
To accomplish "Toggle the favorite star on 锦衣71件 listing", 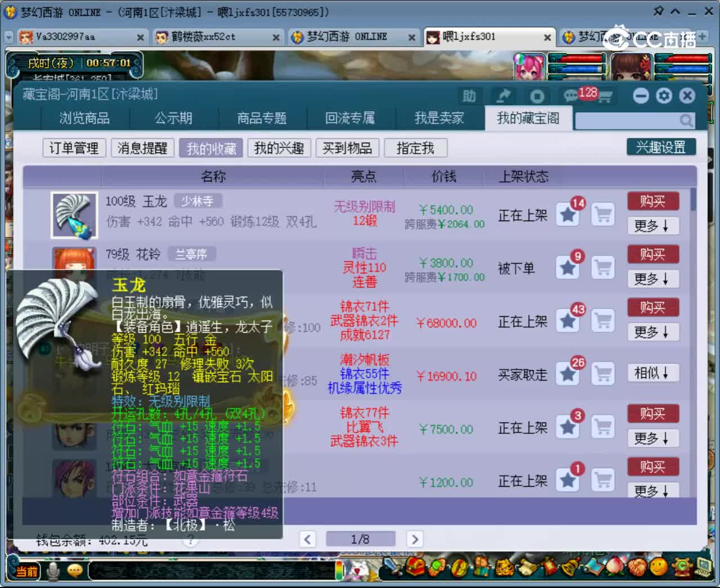I will click(568, 321).
